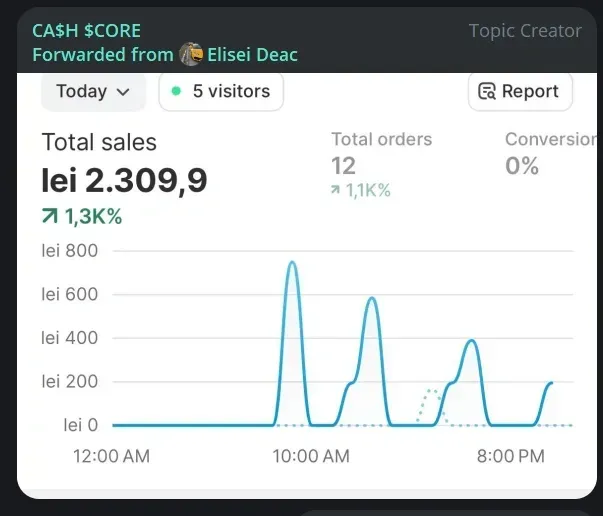Screen dimensions: 603x516
Task: Click the lei 2.309,9 sales total
Action: click(124, 180)
